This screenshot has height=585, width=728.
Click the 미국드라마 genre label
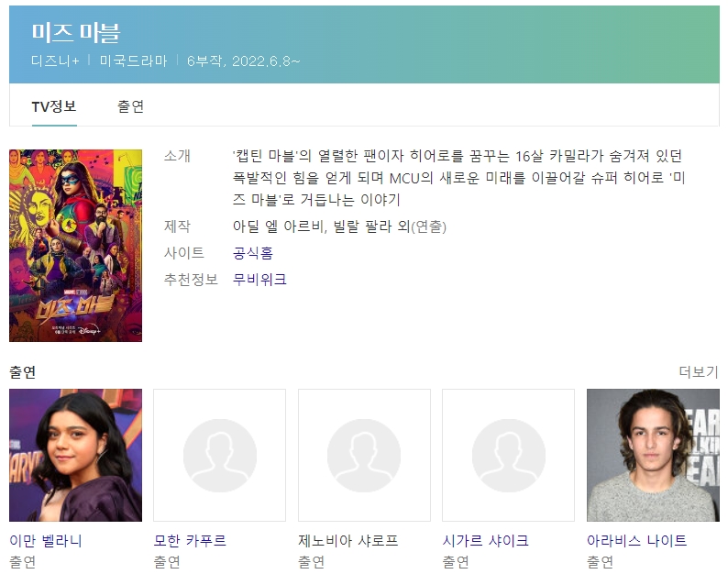[x=133, y=61]
